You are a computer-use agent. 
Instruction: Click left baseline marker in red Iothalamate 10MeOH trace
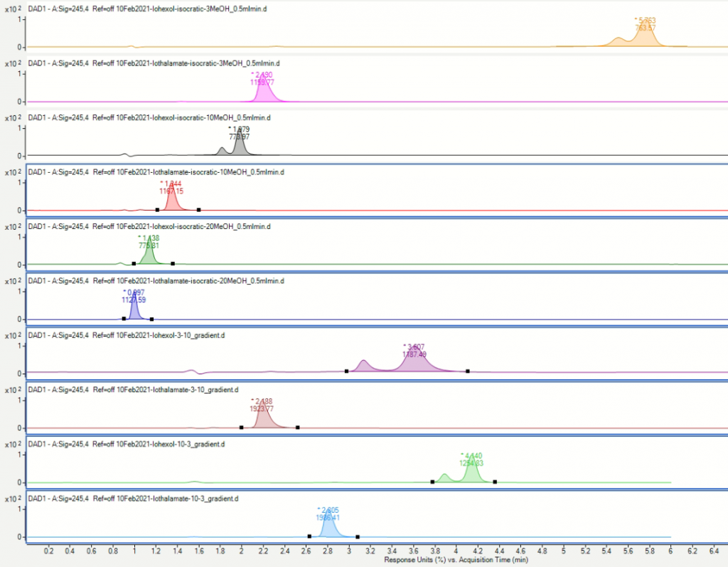(x=157, y=210)
